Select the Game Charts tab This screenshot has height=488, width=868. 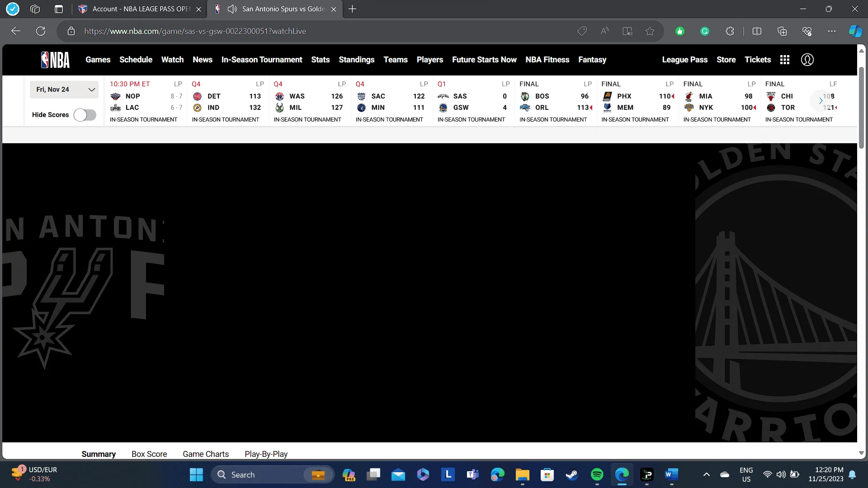[206, 454]
